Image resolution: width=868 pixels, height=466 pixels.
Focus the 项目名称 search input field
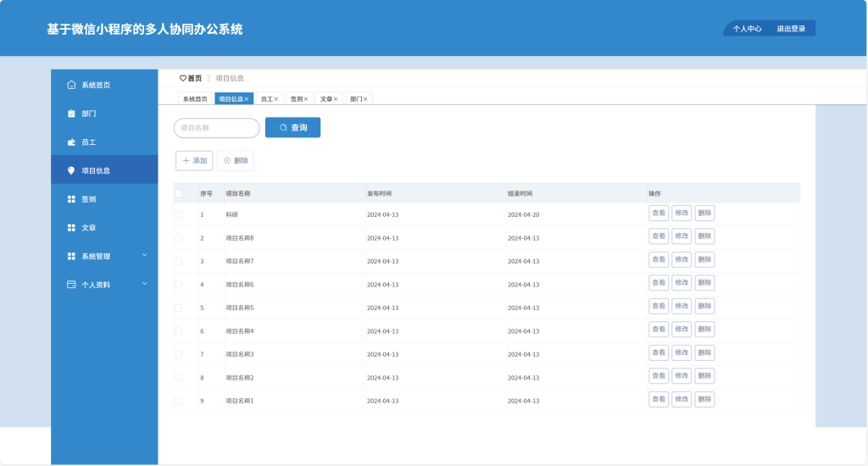[x=216, y=128]
